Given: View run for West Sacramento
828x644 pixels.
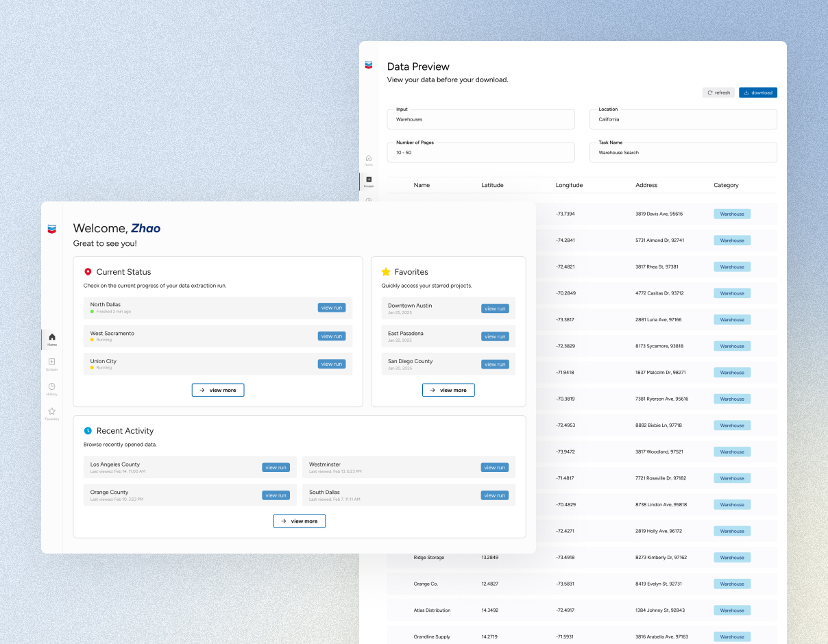Looking at the screenshot, I should point(332,336).
